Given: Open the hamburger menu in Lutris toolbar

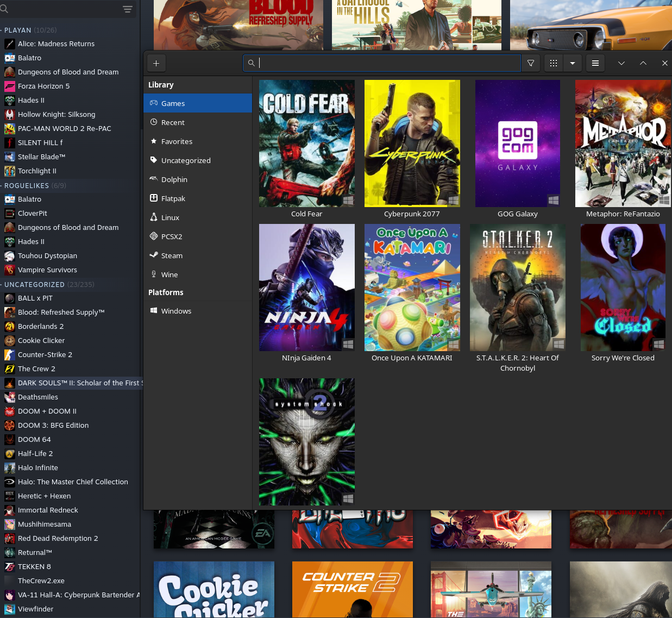Looking at the screenshot, I should (595, 64).
